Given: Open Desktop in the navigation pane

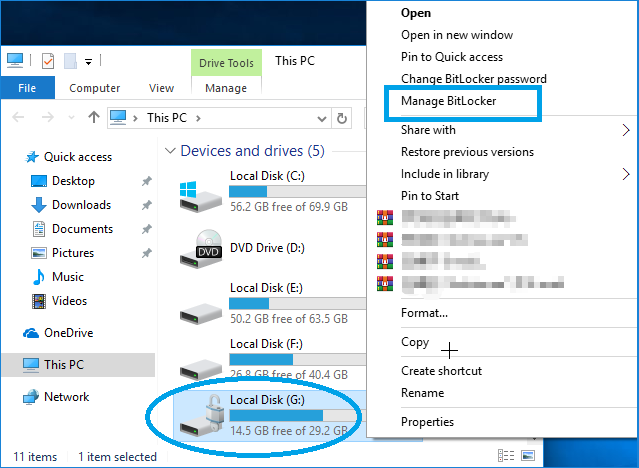Looking at the screenshot, I should 73,181.
